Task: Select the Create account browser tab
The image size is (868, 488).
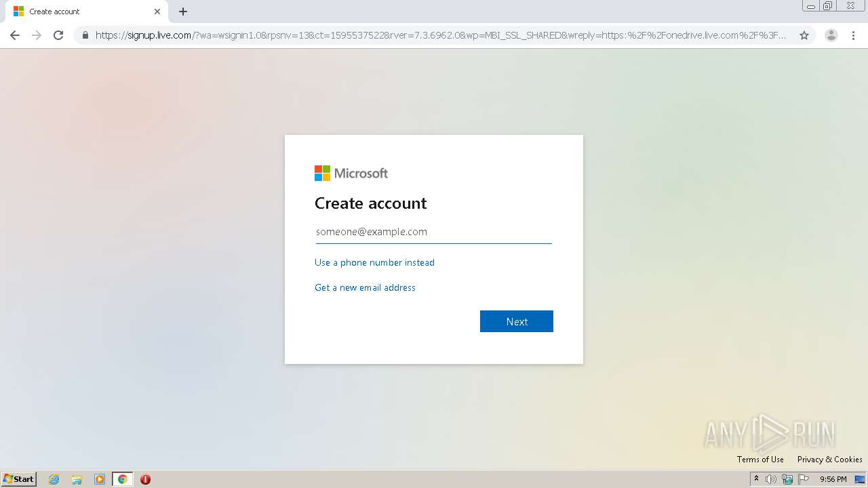Action: [87, 12]
